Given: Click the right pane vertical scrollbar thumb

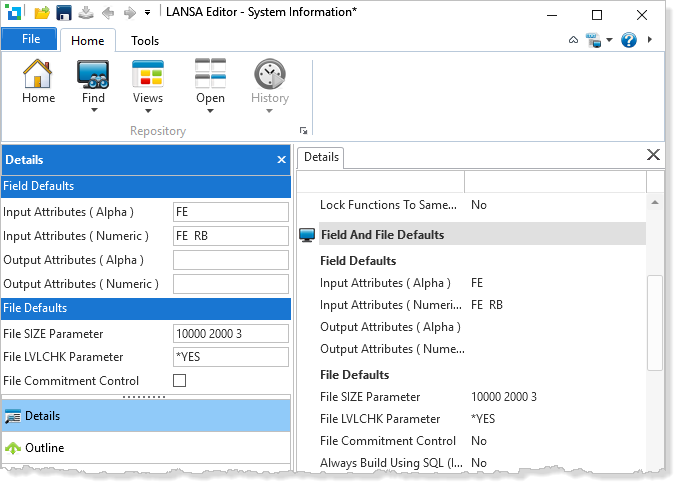Looking at the screenshot, I should coord(655,323).
